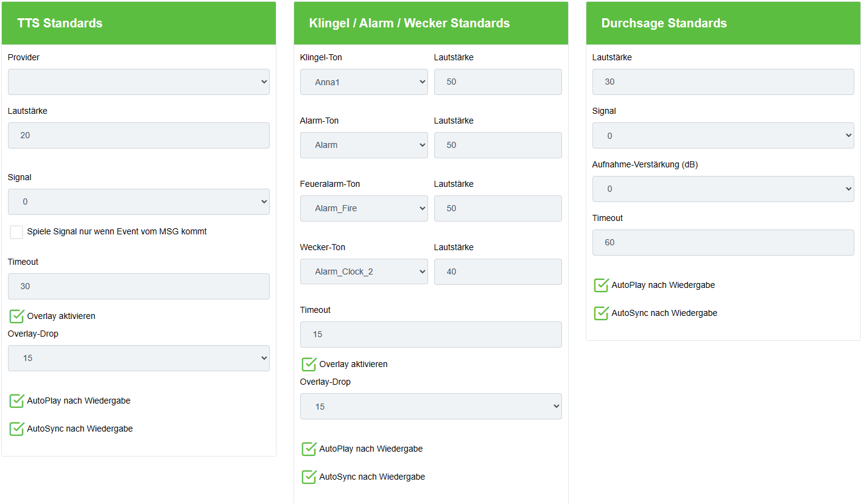This screenshot has height=504, width=861.
Task: Expand the Aufnahme-Verstärkung (dB) dropdown
Action: (723, 189)
